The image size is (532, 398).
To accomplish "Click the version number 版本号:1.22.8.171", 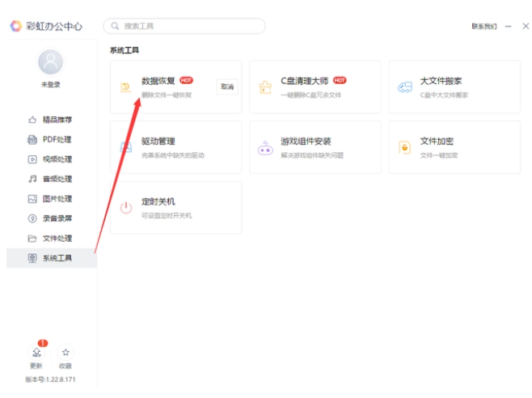I will click(50, 379).
